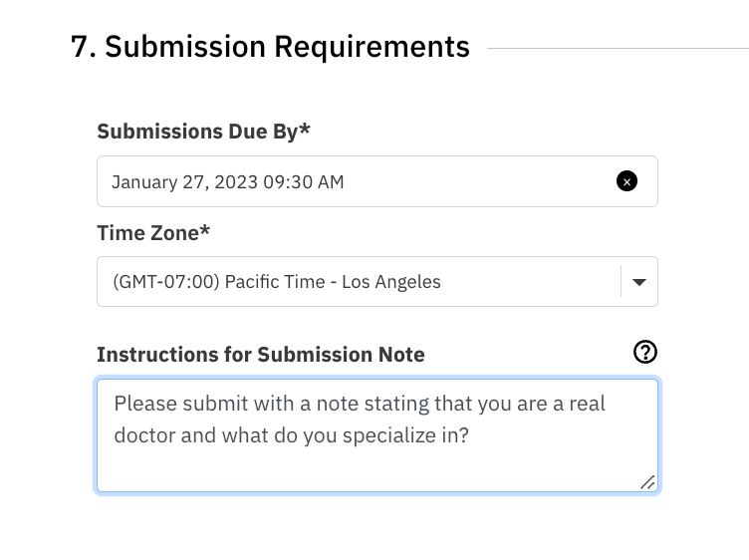Image resolution: width=749 pixels, height=560 pixels.
Task: Place cursor after "specialize in?" text
Action: tap(470, 435)
